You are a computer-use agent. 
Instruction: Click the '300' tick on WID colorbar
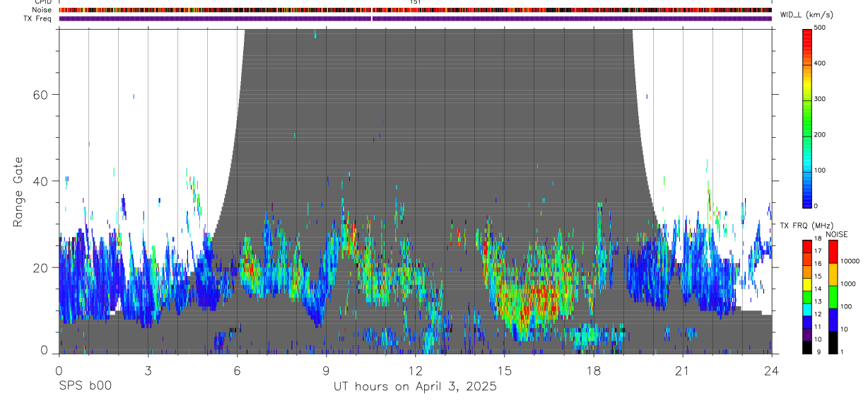[x=820, y=99]
